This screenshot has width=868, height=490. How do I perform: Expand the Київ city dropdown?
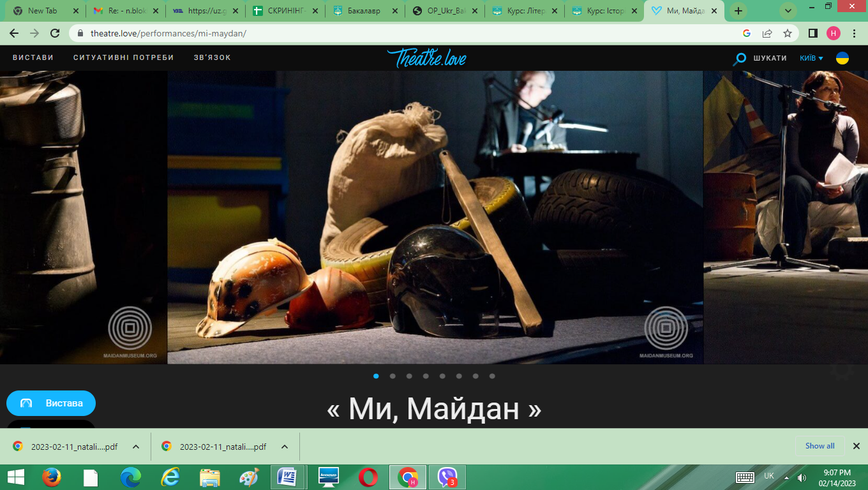point(811,58)
